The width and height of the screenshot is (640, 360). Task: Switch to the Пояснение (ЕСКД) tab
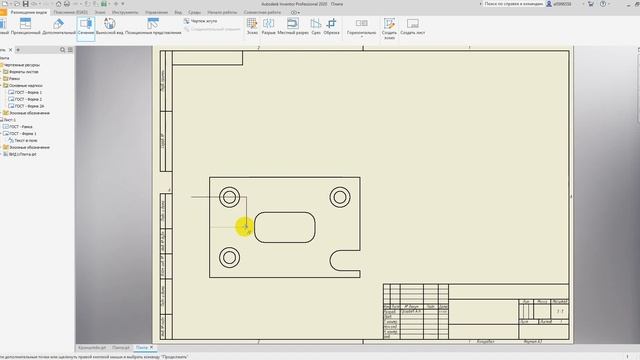[x=71, y=12]
